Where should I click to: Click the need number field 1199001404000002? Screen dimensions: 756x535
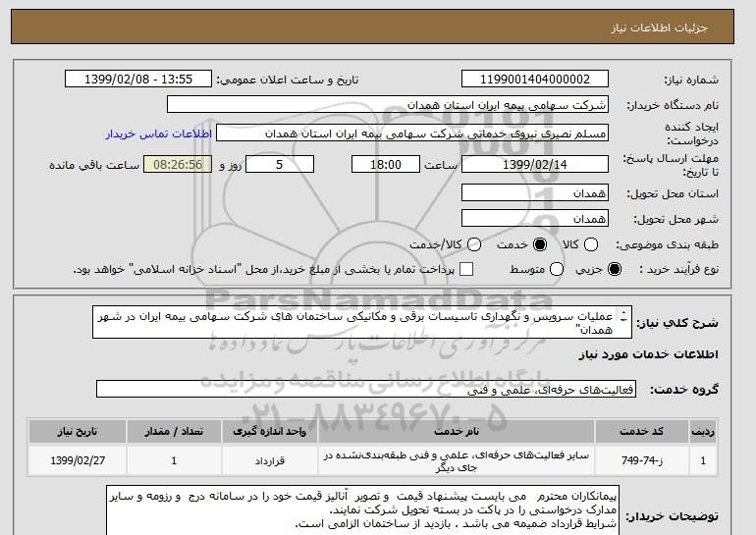(x=535, y=80)
